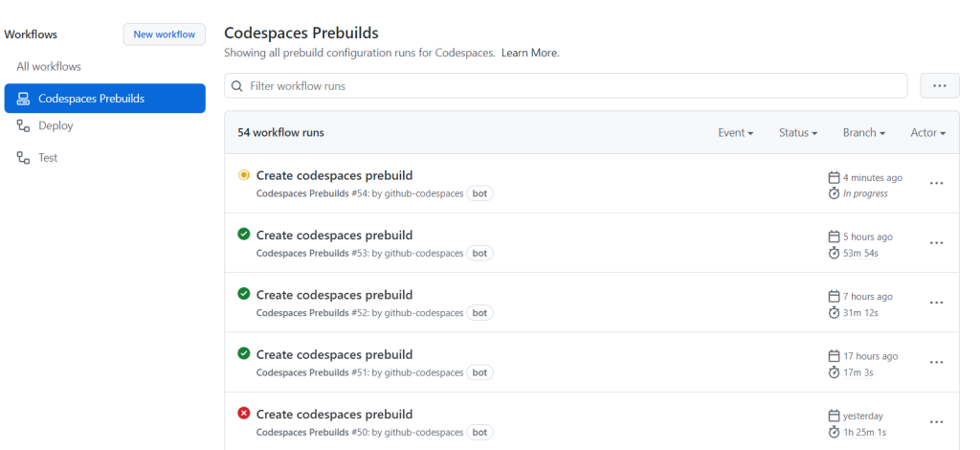Click the in-progress status icon for run #54
980x450 pixels.
point(244,175)
